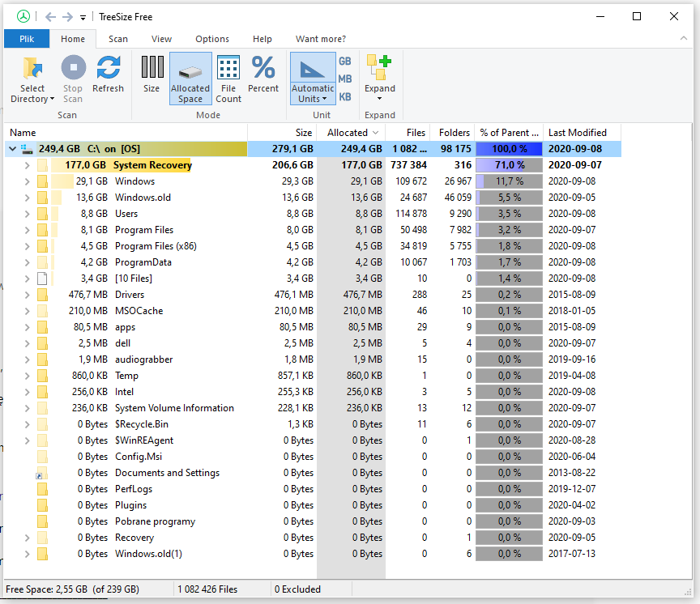This screenshot has height=604, width=700.
Task: Toggle Automatic Units
Action: 313,79
